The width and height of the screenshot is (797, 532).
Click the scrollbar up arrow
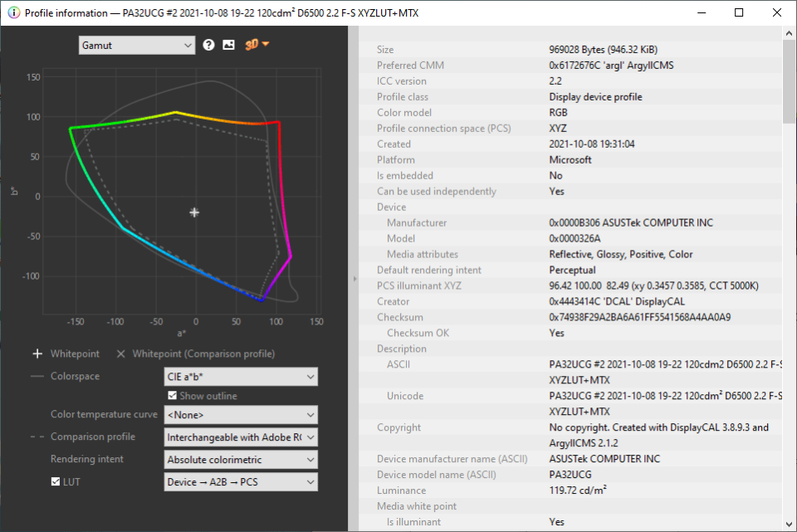789,33
